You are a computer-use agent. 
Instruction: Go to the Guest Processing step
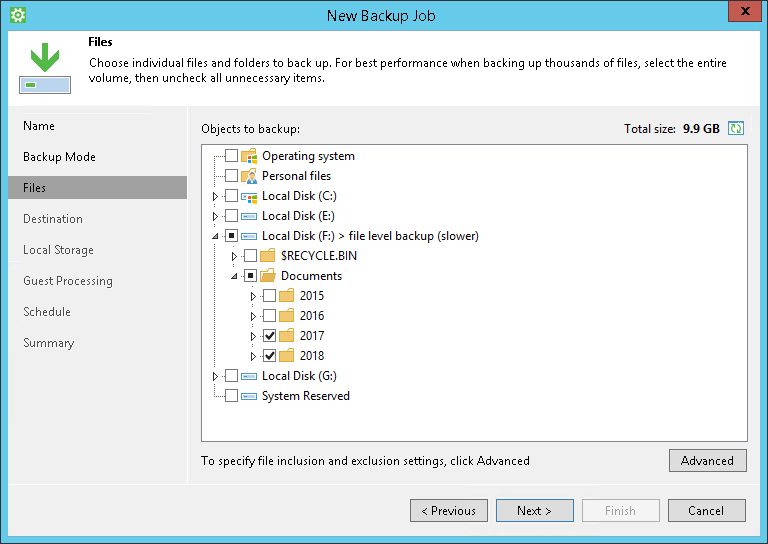(97, 281)
